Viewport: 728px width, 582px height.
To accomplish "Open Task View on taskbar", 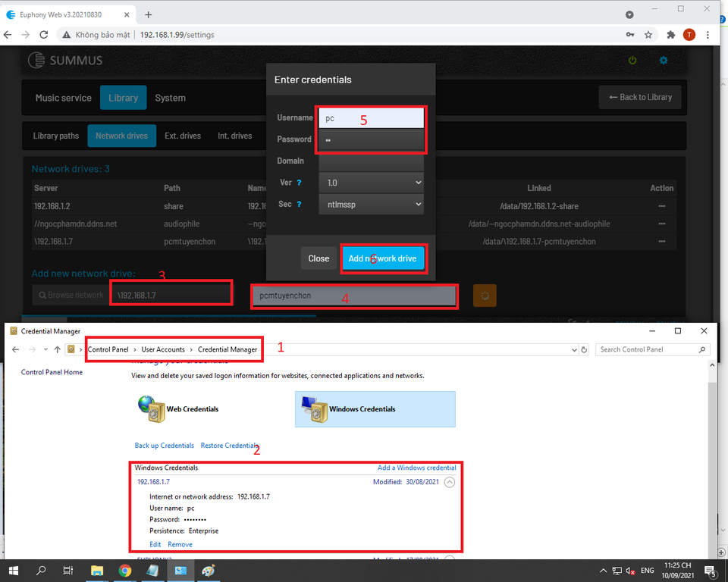I will tap(67, 571).
